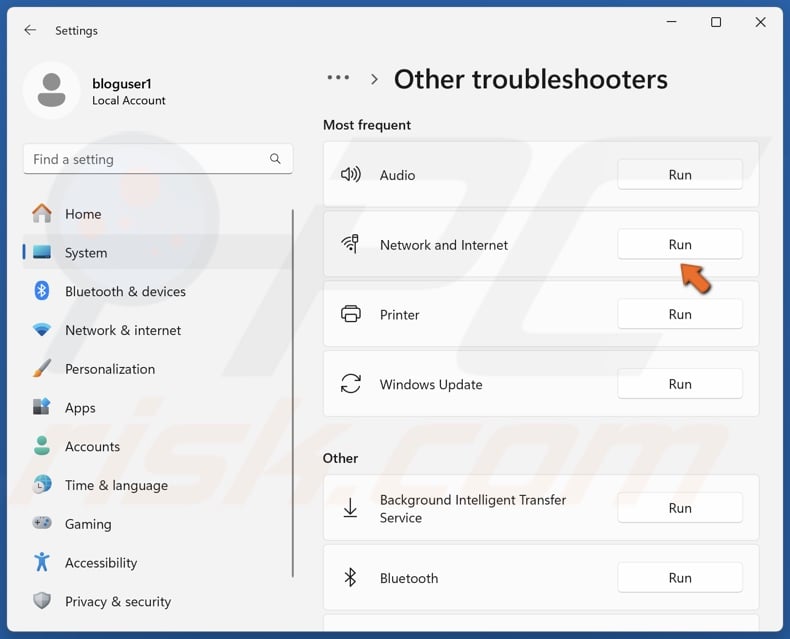This screenshot has height=639, width=790.
Task: Open Bluetooth & devices settings
Action: coord(157,291)
